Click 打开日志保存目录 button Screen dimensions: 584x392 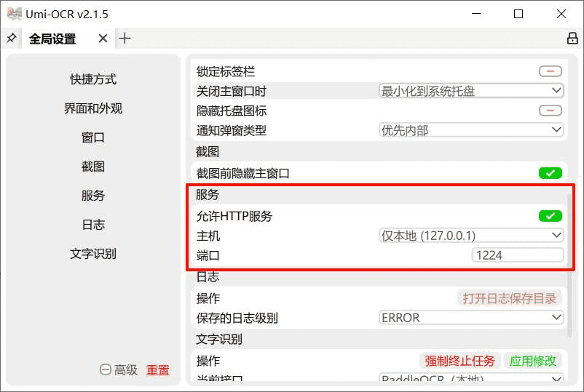(509, 298)
